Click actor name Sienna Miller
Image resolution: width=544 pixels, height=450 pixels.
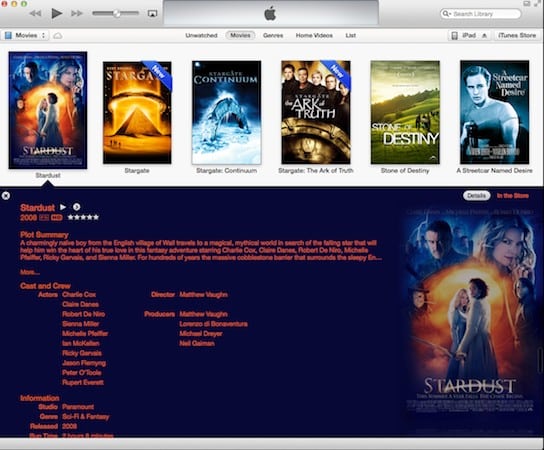(80, 324)
